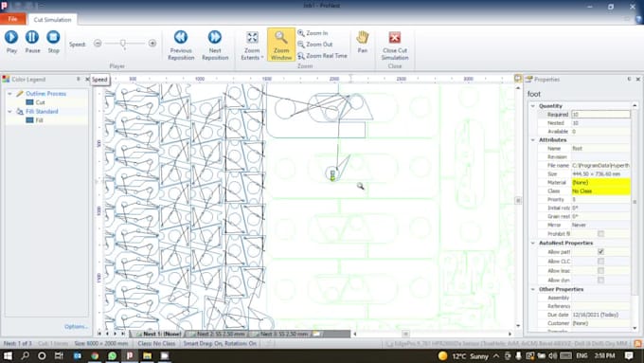Toggle the first AutoNest Allow checkbox

(x=600, y=251)
